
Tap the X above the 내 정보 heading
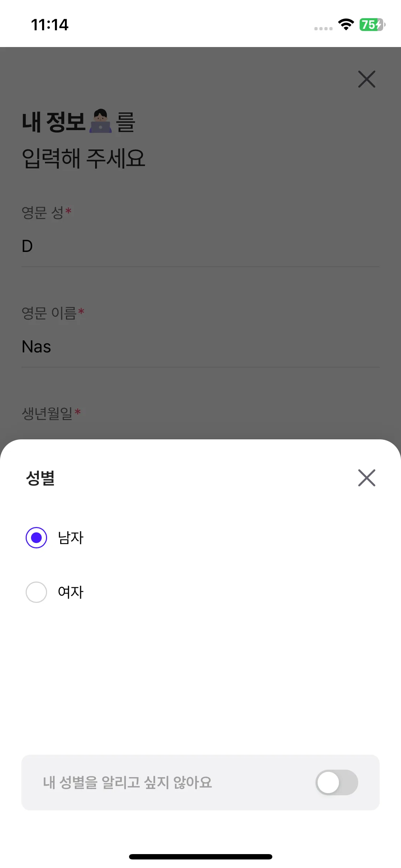(x=366, y=79)
